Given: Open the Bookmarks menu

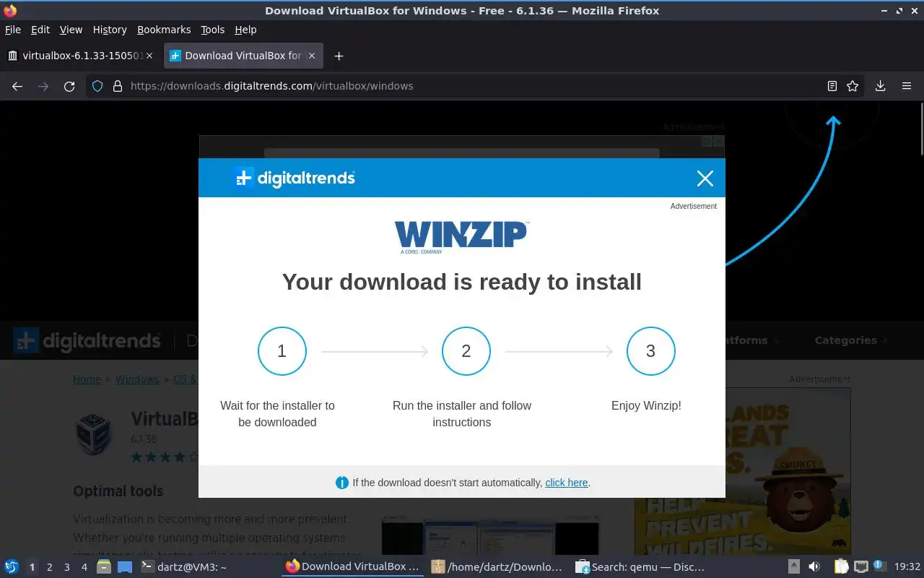Looking at the screenshot, I should 164,30.
